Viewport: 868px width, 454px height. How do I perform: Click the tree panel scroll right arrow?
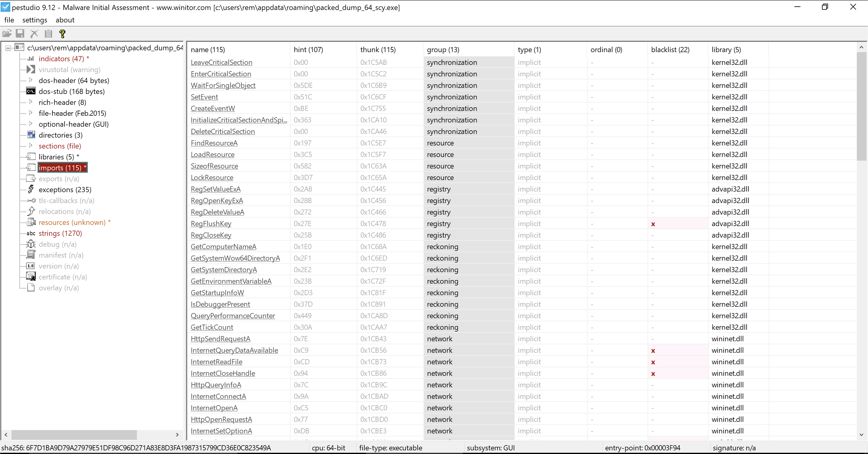(177, 435)
